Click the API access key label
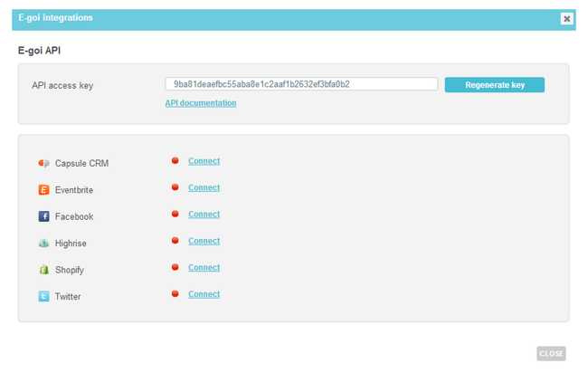 pos(62,86)
